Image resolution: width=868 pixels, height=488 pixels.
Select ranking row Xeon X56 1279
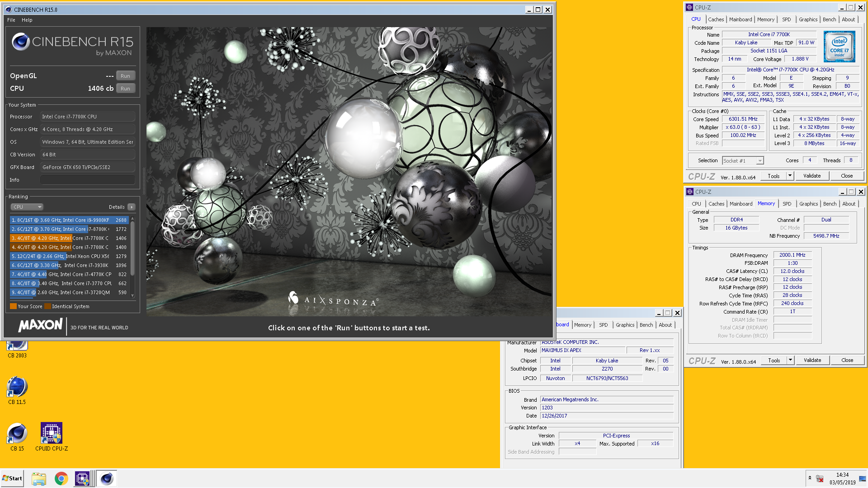tap(69, 256)
